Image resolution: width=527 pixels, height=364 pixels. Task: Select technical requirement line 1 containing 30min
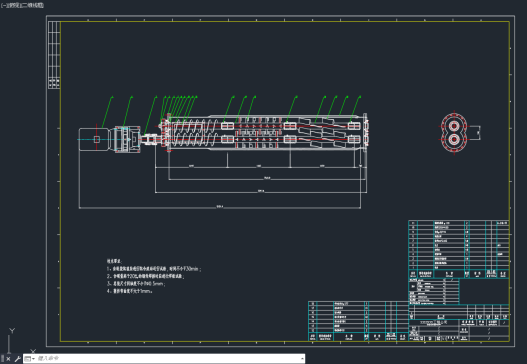[x=154, y=269]
